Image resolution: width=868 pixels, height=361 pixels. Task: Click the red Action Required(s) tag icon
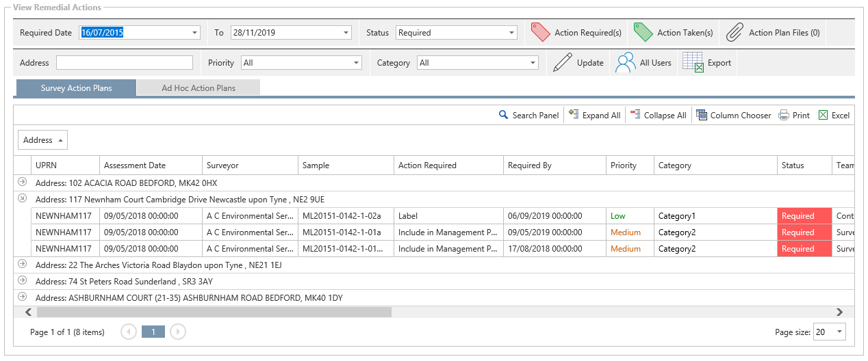coord(541,32)
